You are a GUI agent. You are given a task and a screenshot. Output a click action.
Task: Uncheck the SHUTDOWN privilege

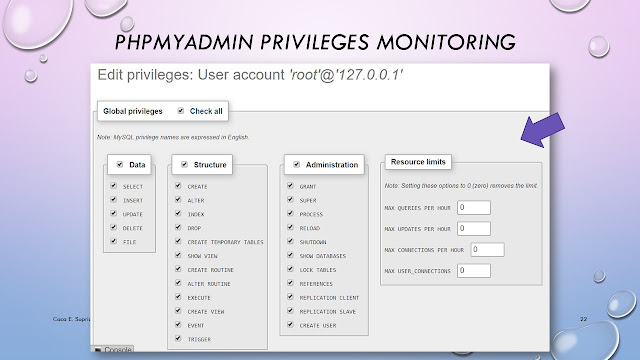[290, 241]
